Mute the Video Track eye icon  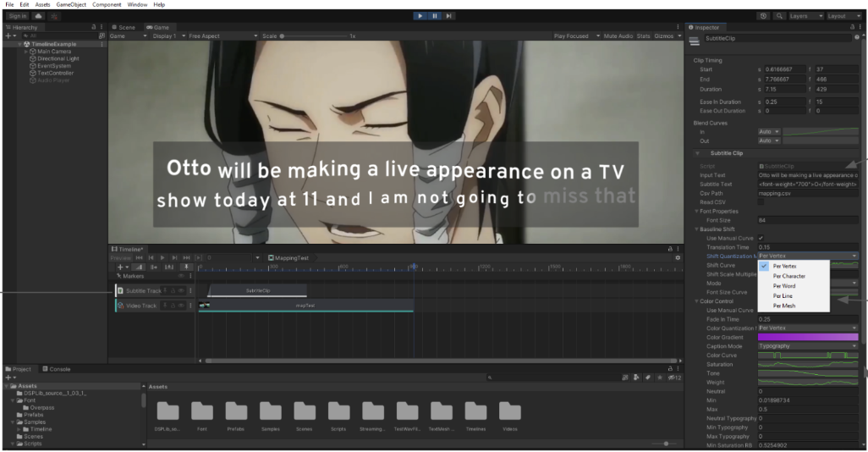pos(181,306)
